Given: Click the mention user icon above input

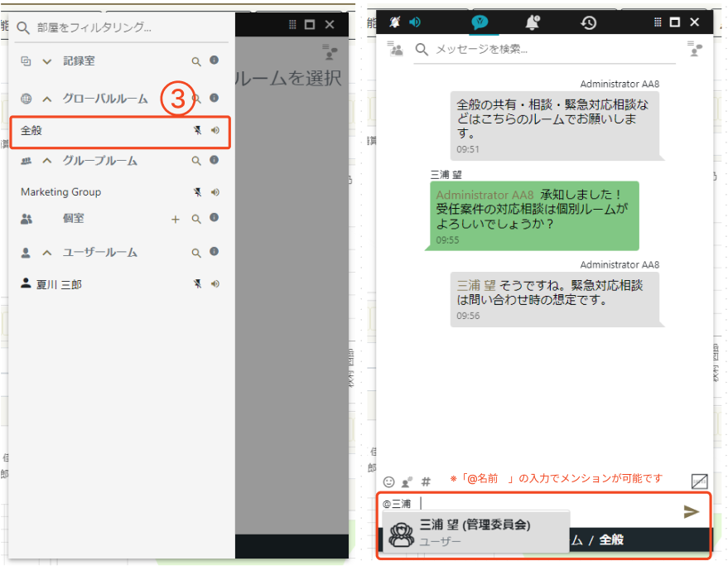Looking at the screenshot, I should coord(407,481).
